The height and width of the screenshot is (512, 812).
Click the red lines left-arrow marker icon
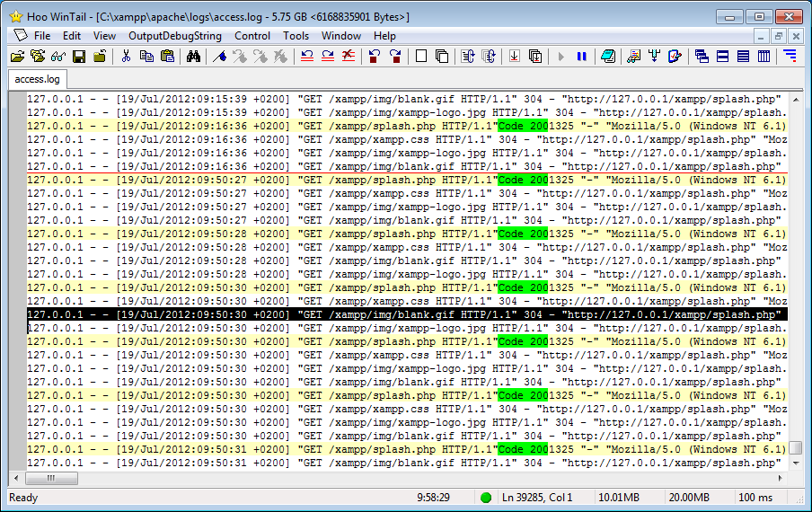click(x=307, y=56)
